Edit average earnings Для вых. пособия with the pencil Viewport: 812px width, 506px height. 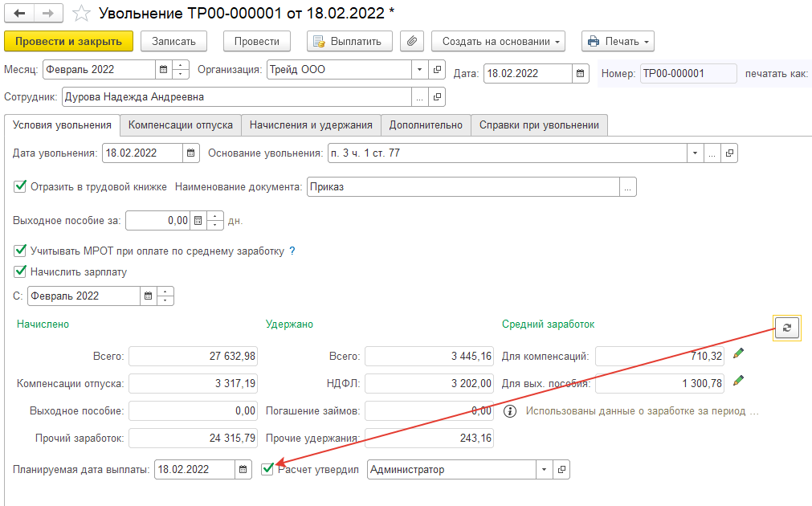tap(738, 381)
